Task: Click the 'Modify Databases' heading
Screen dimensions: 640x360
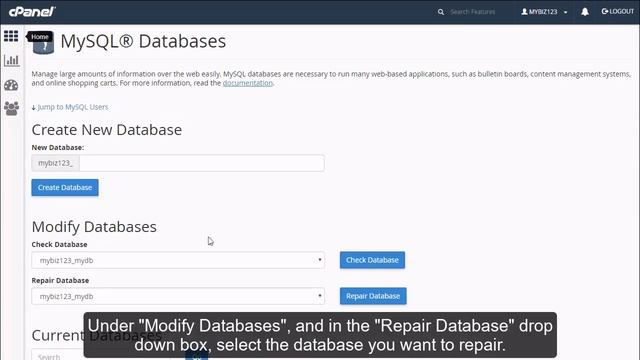Action: click(94, 227)
